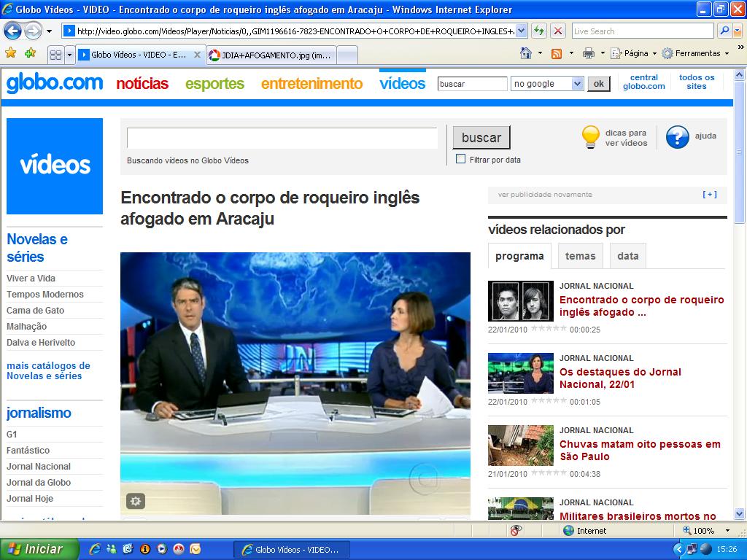Open the esportes section
Viewport: 747px width, 560px height.
tap(215, 84)
